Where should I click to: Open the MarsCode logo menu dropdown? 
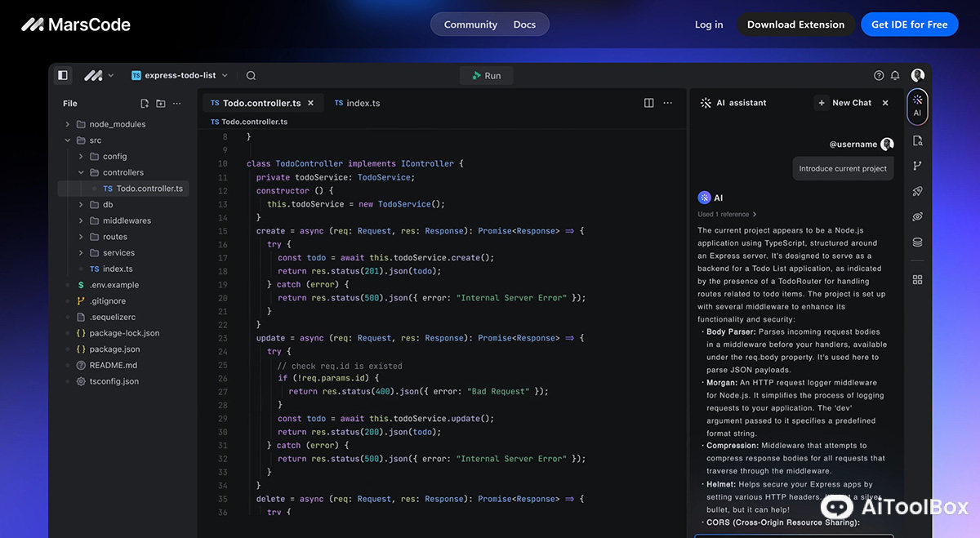(x=99, y=75)
